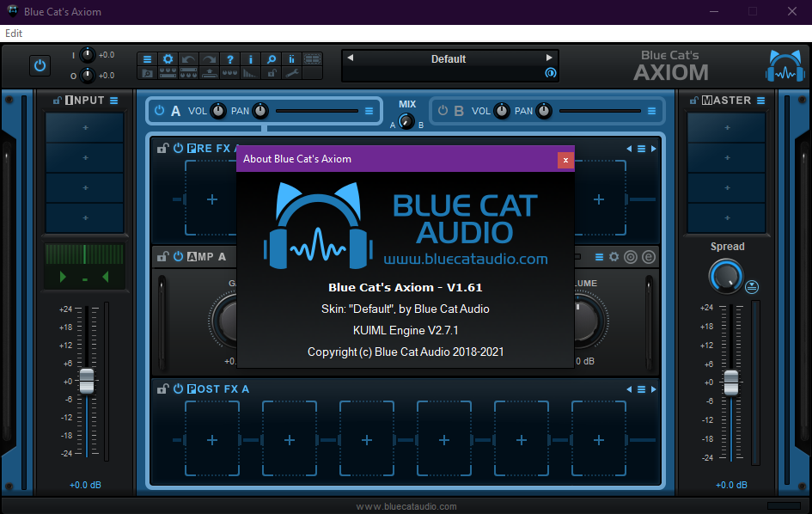Click the INPUT volume fader handle

87,382
